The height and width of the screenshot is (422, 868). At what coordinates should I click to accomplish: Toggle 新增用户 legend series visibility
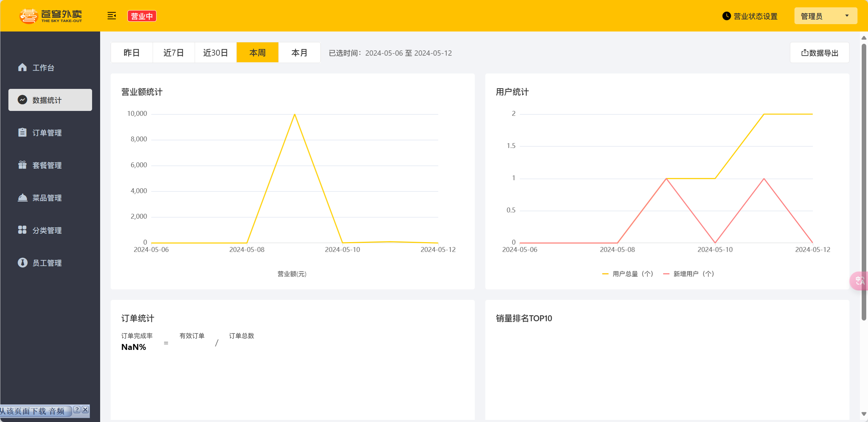coord(689,274)
